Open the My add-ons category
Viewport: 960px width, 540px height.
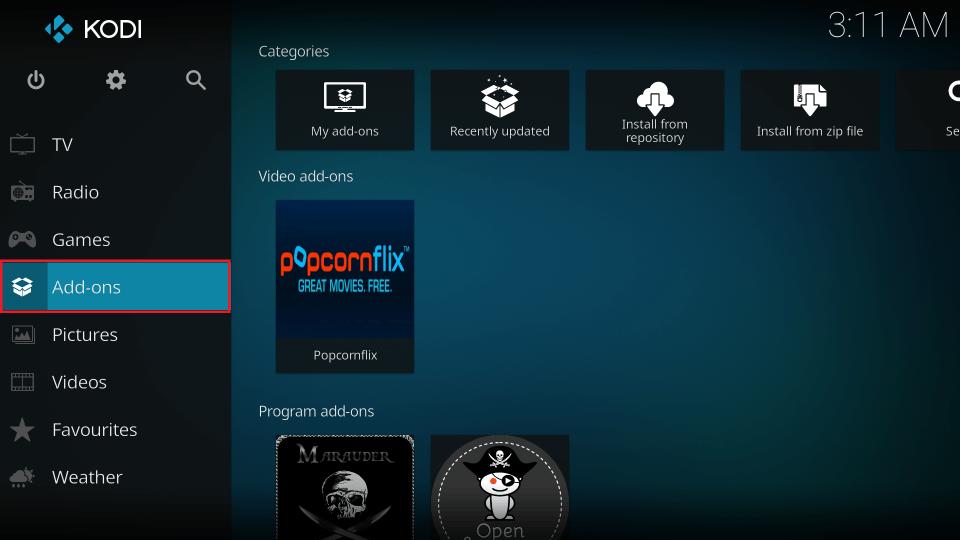(345, 110)
